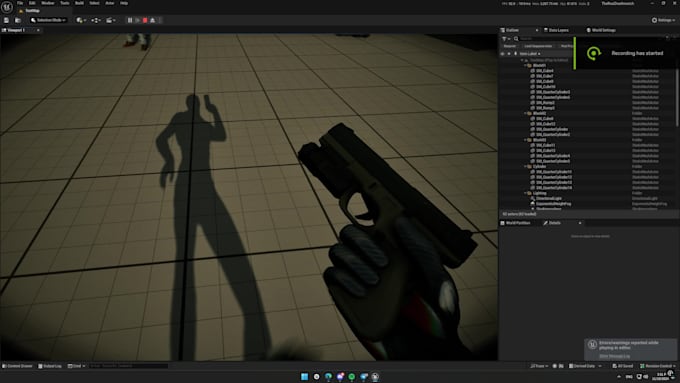This screenshot has height=383, width=680.
Task: Click the Cylinder folder icon
Action: pyautogui.click(x=530, y=167)
